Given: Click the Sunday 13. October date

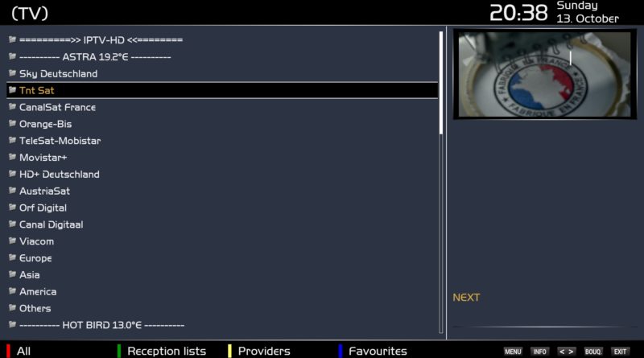Looking at the screenshot, I should coord(588,12).
